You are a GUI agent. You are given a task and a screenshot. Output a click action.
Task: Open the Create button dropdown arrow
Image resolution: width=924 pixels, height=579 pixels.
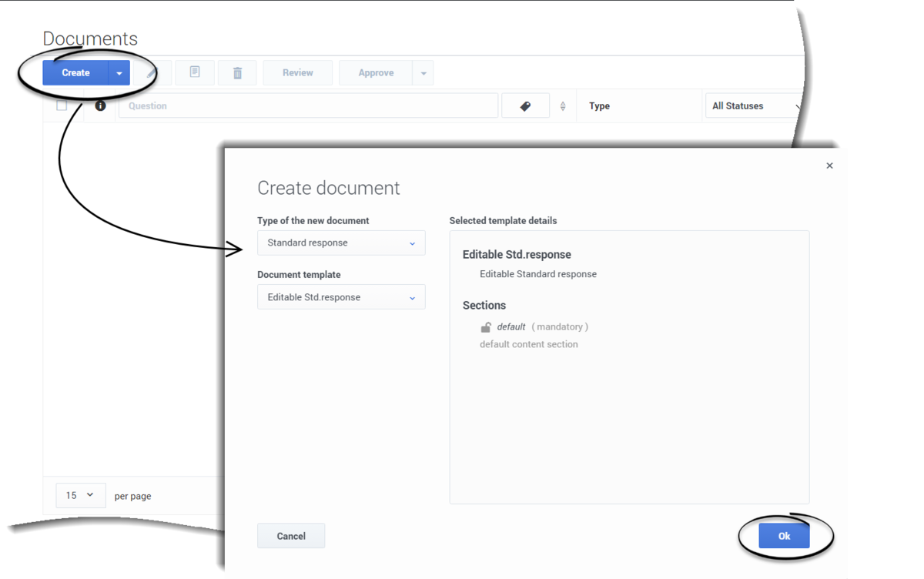tap(119, 72)
